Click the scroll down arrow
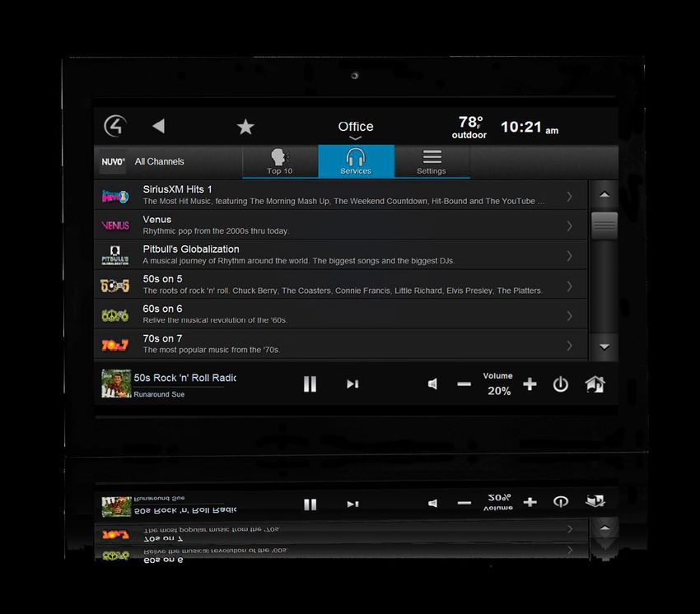The height and width of the screenshot is (614, 700). coord(604,347)
